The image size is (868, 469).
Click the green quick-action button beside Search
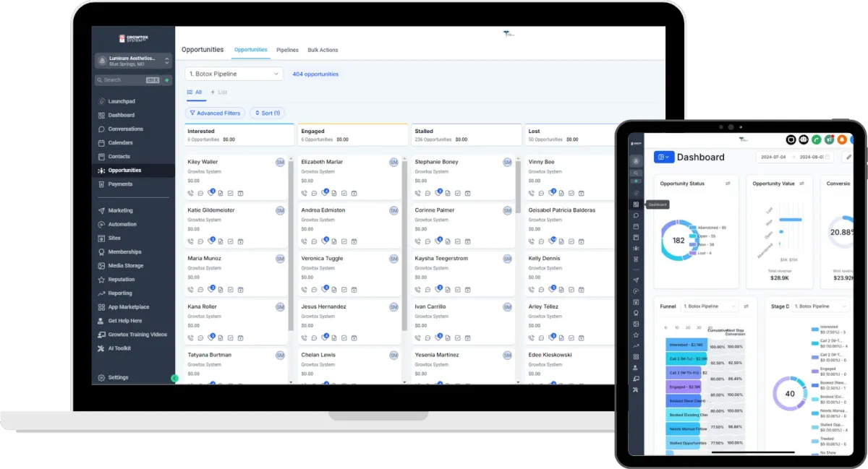tap(167, 80)
